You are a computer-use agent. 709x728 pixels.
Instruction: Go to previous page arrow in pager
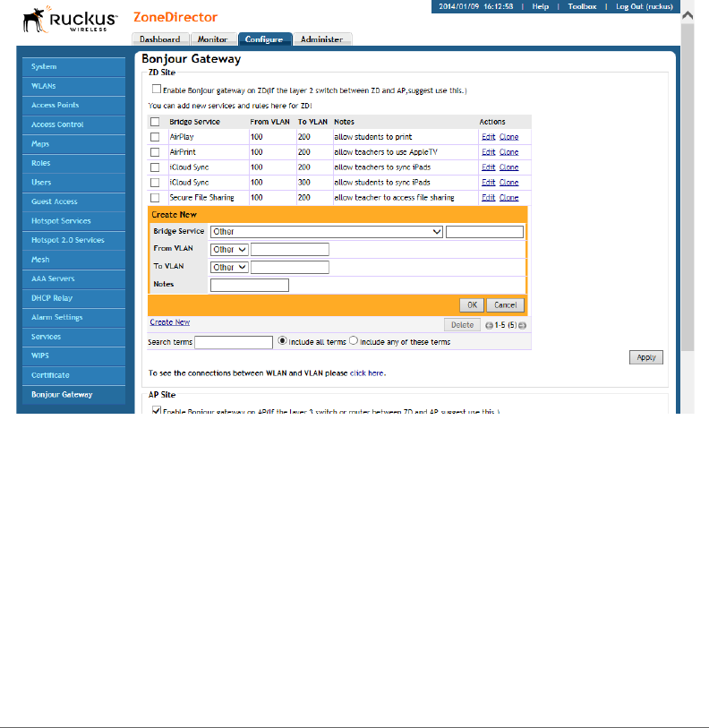pos(489,325)
